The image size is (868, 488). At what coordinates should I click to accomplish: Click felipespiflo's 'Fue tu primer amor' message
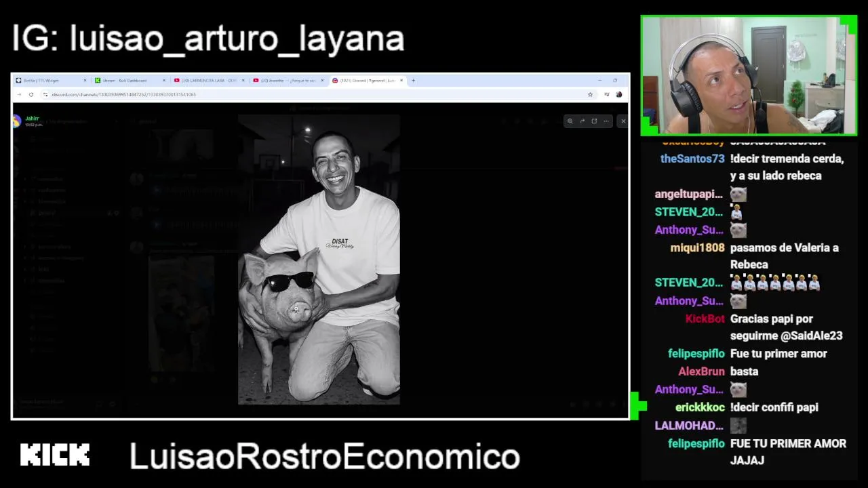click(778, 354)
